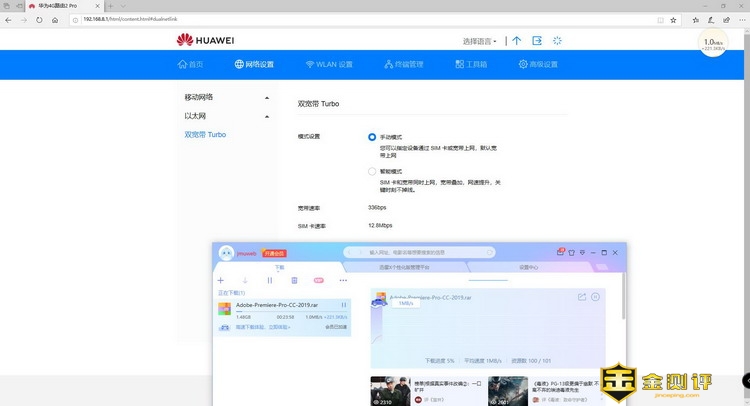Click the share icon in the download detail panel
The width and height of the screenshot is (750, 406).
click(x=582, y=297)
